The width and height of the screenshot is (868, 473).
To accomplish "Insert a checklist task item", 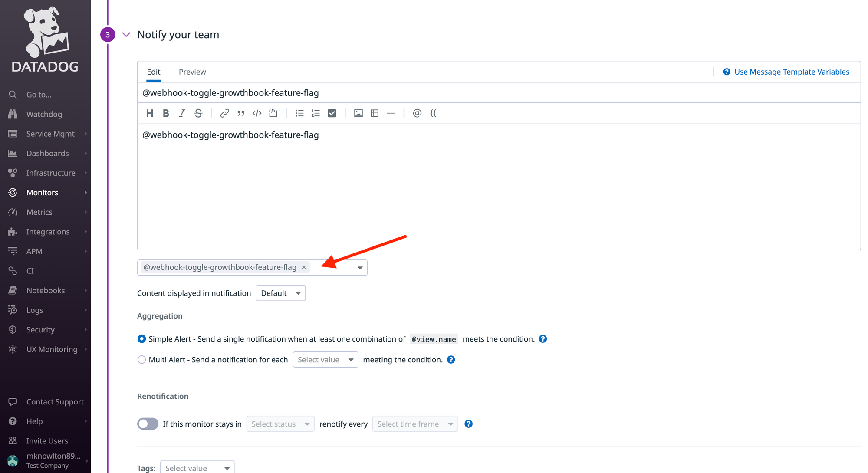I will (x=332, y=113).
